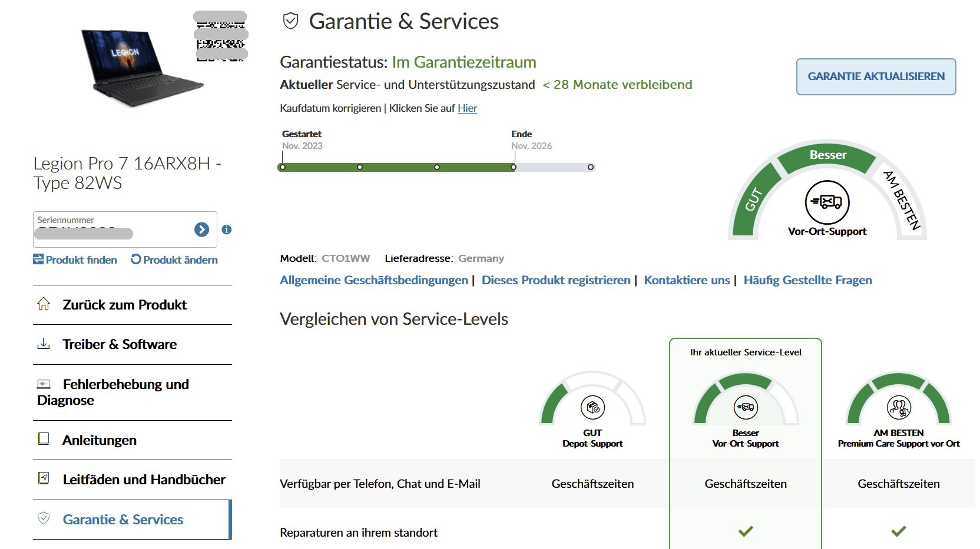Click the Seriennummer input field
This screenshot has width=980, height=549.
112,229
